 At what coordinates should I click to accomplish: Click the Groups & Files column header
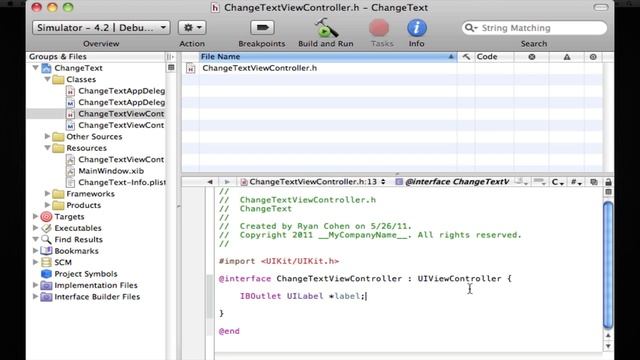(96, 57)
